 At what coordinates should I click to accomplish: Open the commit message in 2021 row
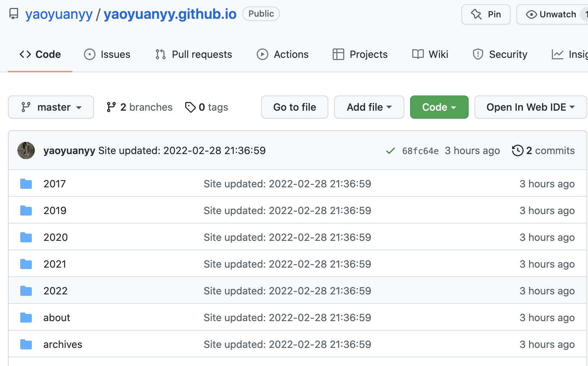[287, 264]
